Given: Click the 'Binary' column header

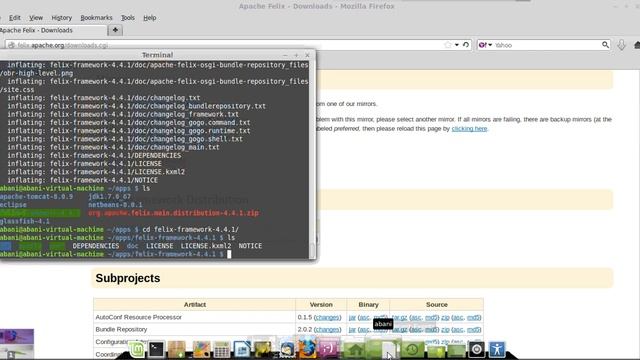Looking at the screenshot, I should tap(368, 304).
